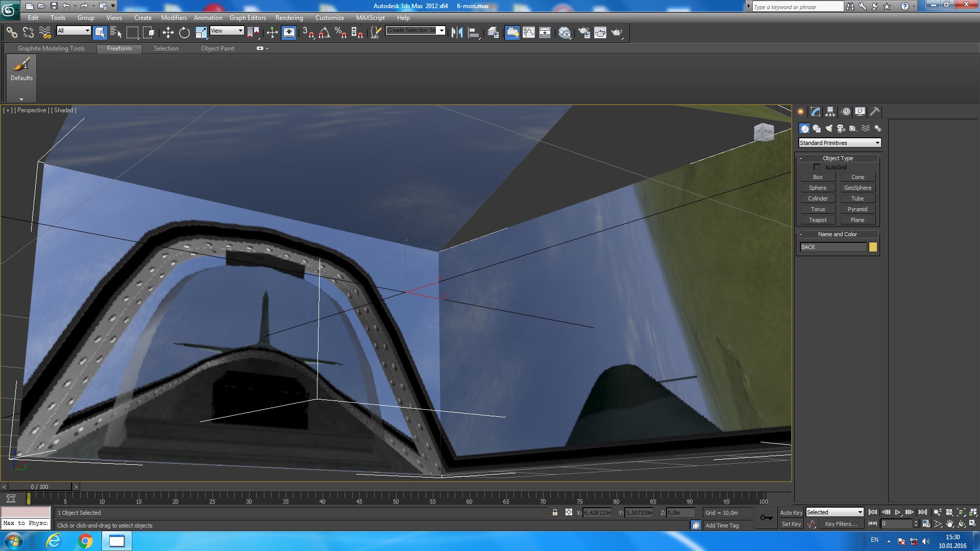The width and height of the screenshot is (980, 551).
Task: Click the Render Production teapot icon
Action: [x=617, y=33]
